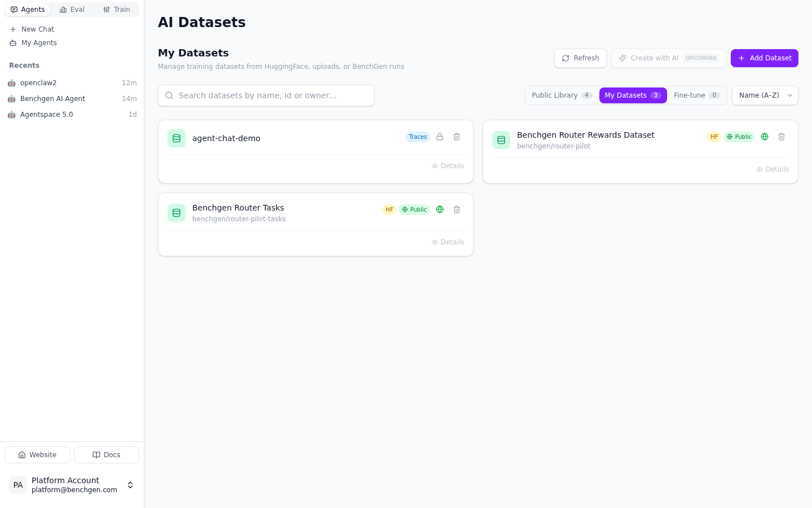This screenshot has width=812, height=508.
Task: Click Create with AI button
Action: (x=668, y=58)
